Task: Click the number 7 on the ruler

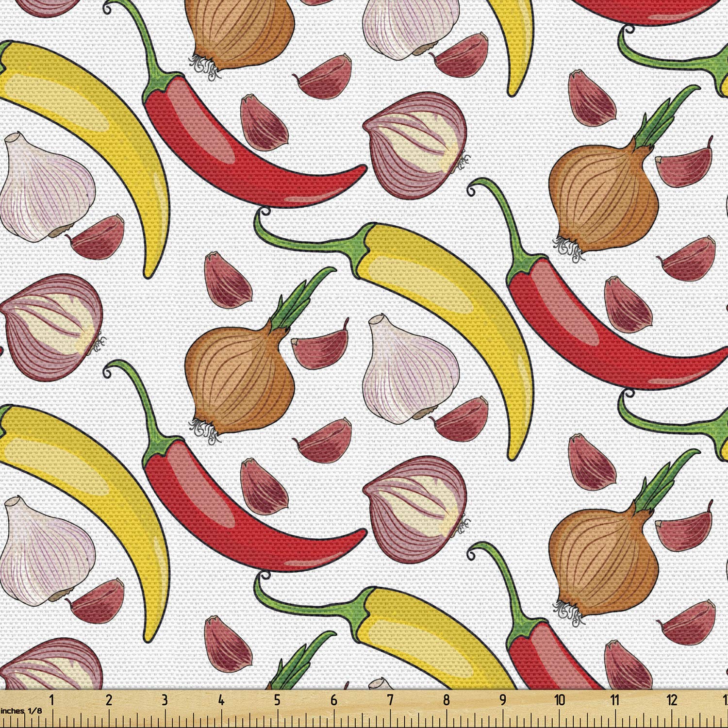Action: tap(390, 700)
